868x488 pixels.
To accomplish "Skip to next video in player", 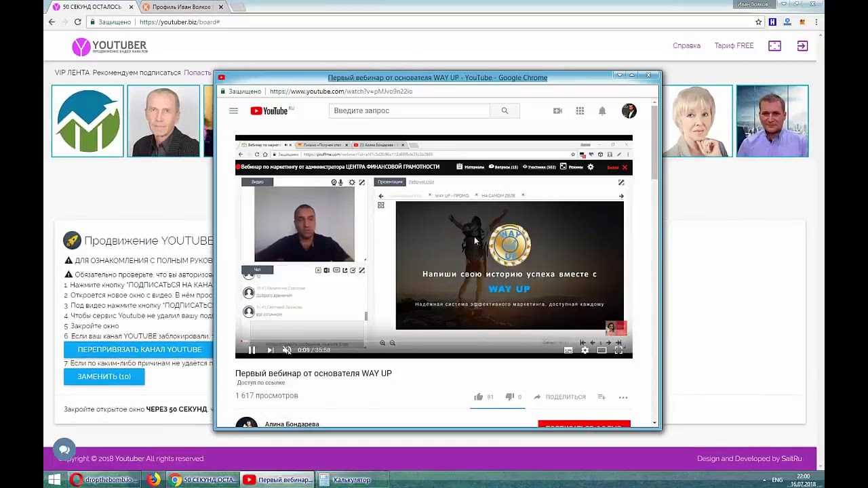I will click(x=270, y=350).
